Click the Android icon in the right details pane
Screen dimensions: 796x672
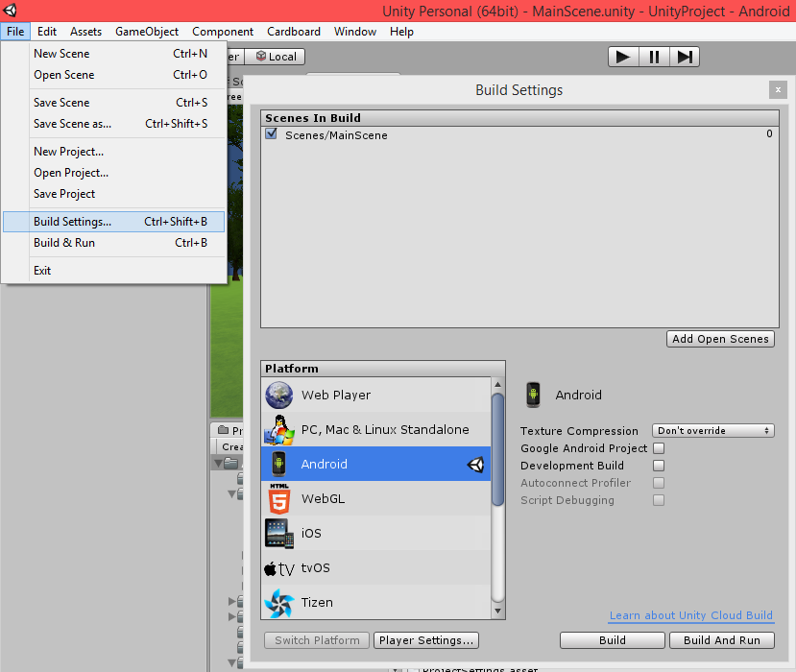[533, 395]
